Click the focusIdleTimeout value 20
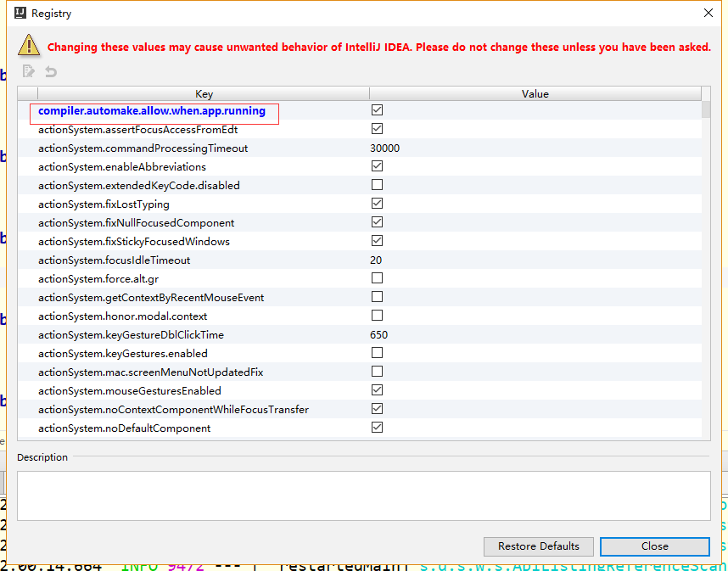728x571 pixels. pos(376,260)
